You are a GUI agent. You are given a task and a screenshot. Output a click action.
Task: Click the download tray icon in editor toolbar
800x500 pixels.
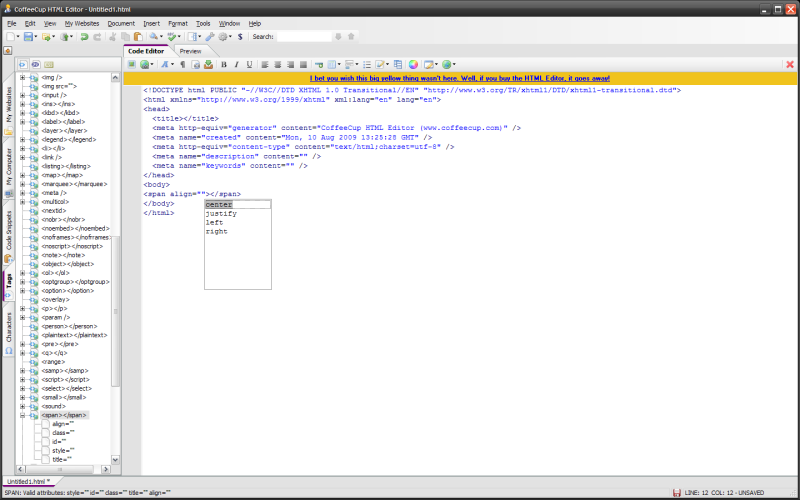pyautogui.click(x=208, y=64)
